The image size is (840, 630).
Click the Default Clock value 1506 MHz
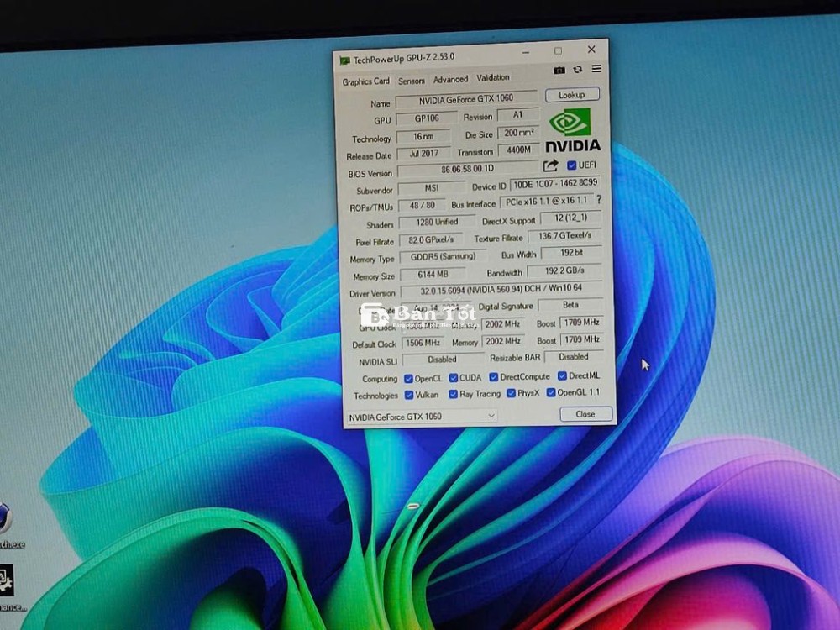423,343
